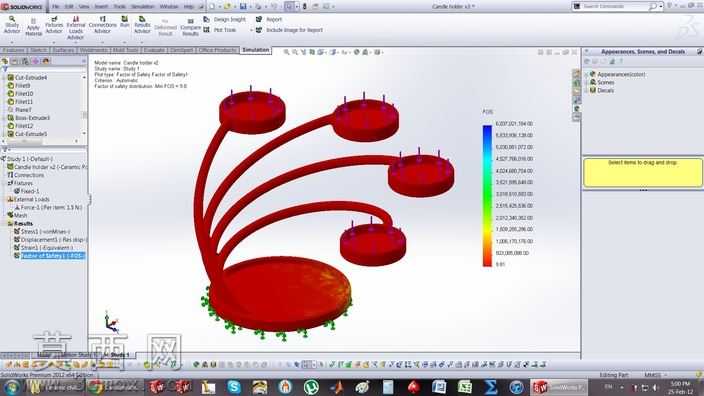Select Cut-Extrude5 in the feature tree
Viewport: 704px width, 396px height.
pyautogui.click(x=27, y=134)
